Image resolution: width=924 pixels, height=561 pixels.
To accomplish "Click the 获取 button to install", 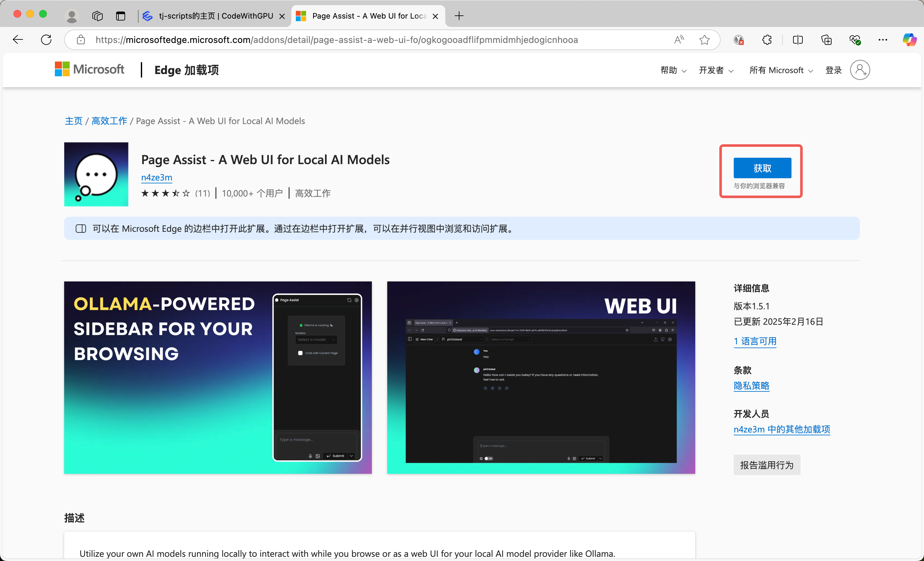I will click(762, 168).
